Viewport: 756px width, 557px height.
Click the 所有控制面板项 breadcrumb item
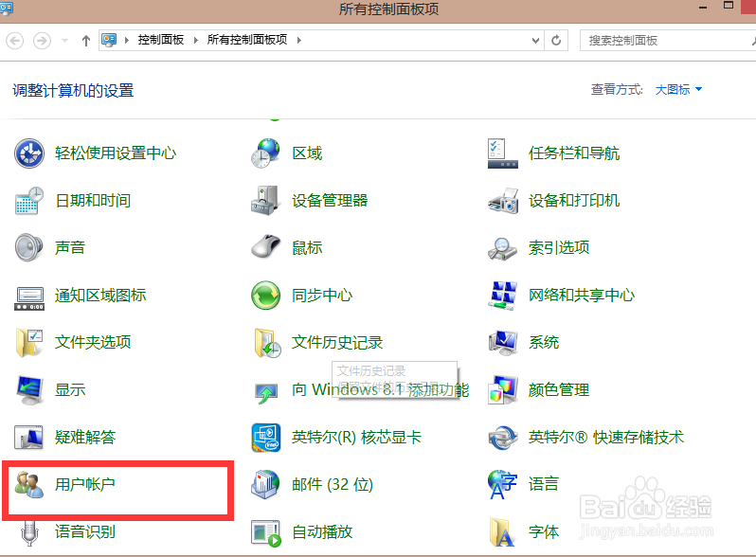tap(247, 40)
